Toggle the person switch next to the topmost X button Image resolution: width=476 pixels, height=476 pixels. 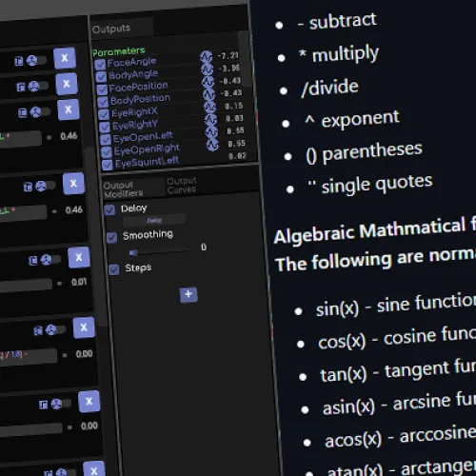[x=36, y=60]
